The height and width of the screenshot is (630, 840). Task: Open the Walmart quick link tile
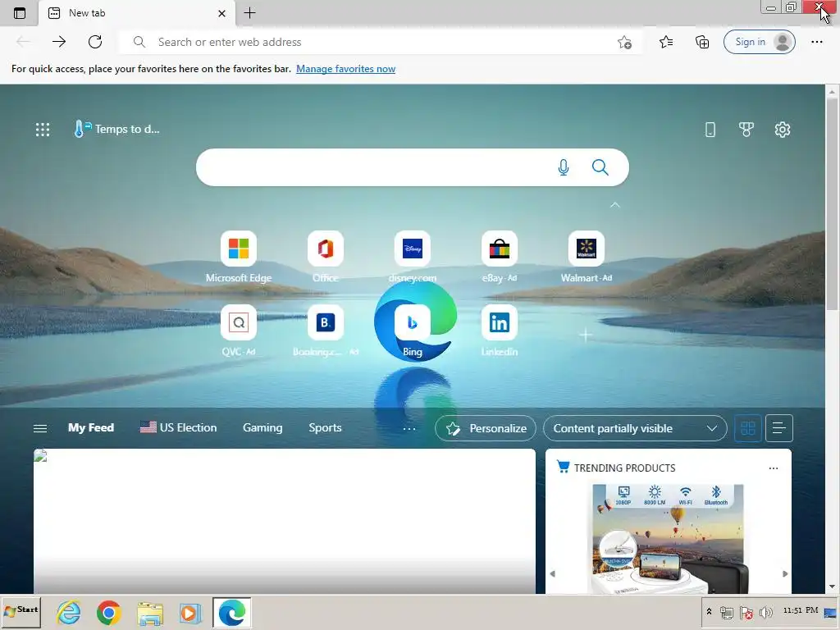point(586,257)
